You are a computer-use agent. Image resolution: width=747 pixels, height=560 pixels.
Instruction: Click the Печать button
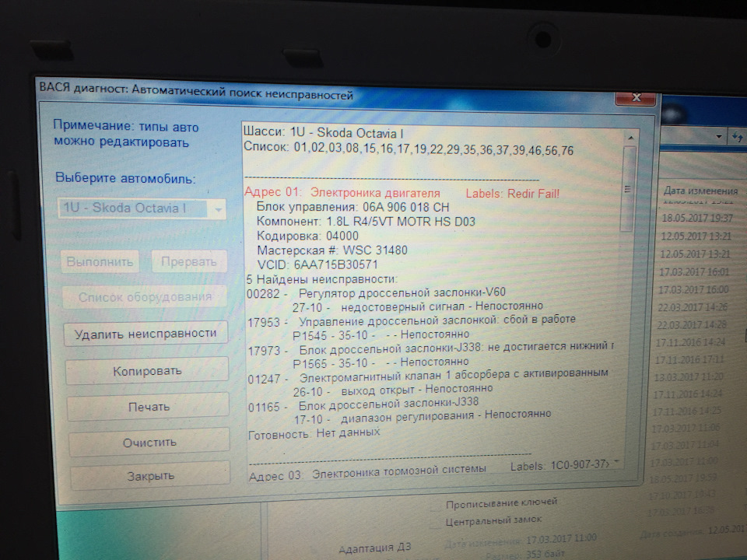149,407
